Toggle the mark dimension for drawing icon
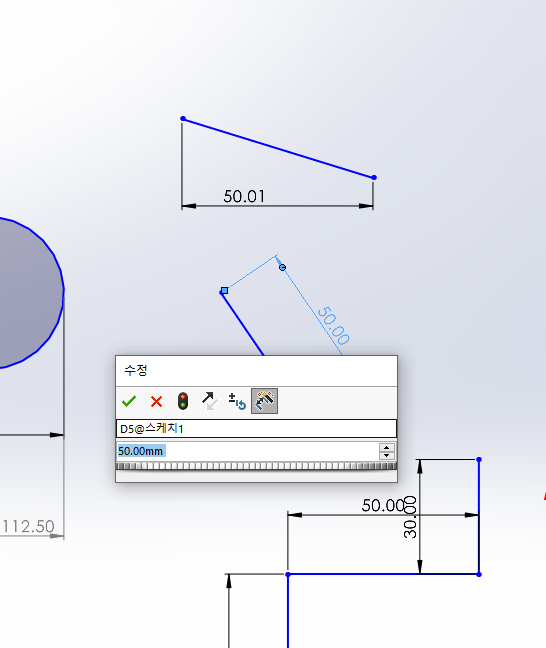The image size is (546, 648). click(265, 401)
